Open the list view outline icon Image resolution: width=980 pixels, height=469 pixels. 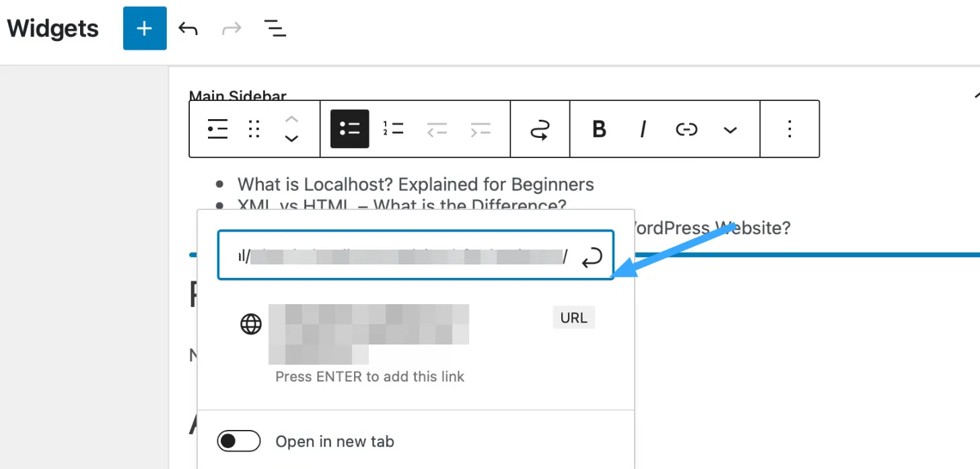tap(275, 28)
